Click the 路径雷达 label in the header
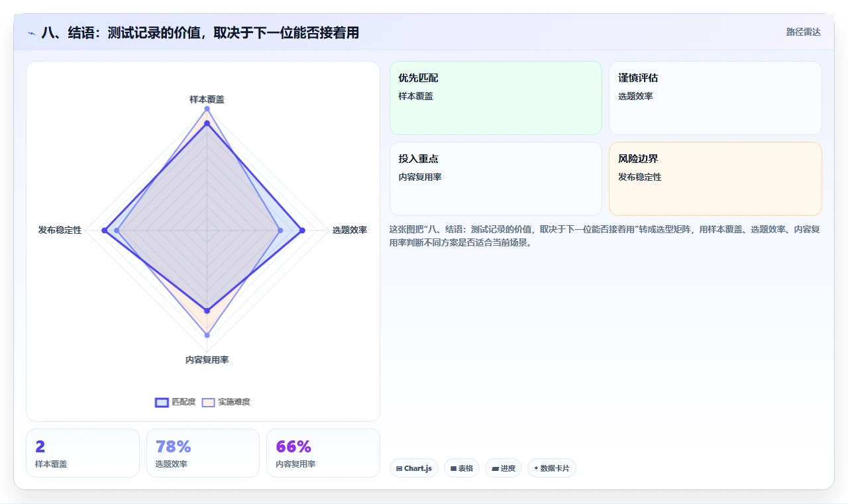The image size is (848, 504). [x=803, y=32]
